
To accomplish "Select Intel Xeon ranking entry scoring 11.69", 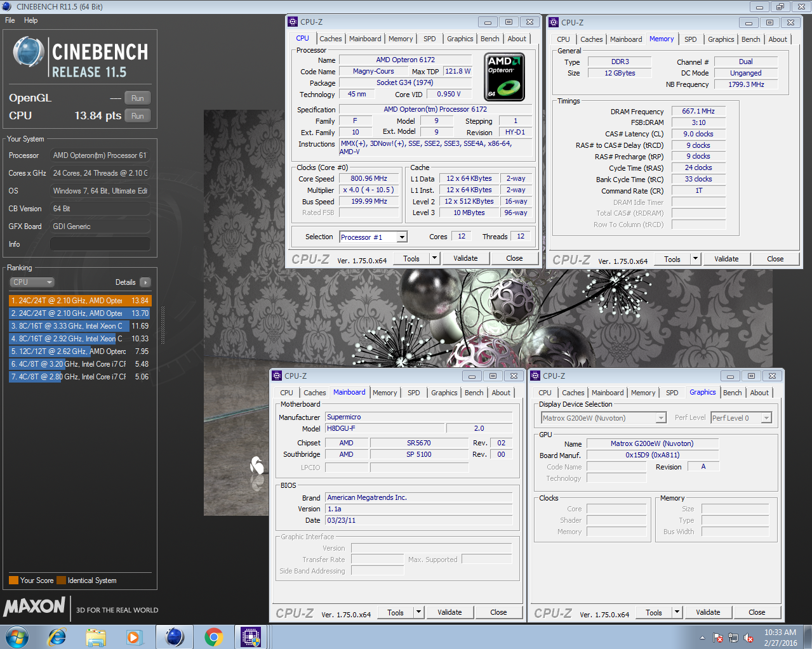I will tap(80, 326).
